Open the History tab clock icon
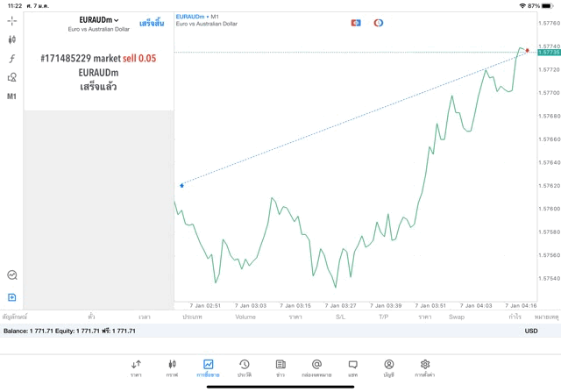The height and width of the screenshot is (392, 561). (245, 367)
